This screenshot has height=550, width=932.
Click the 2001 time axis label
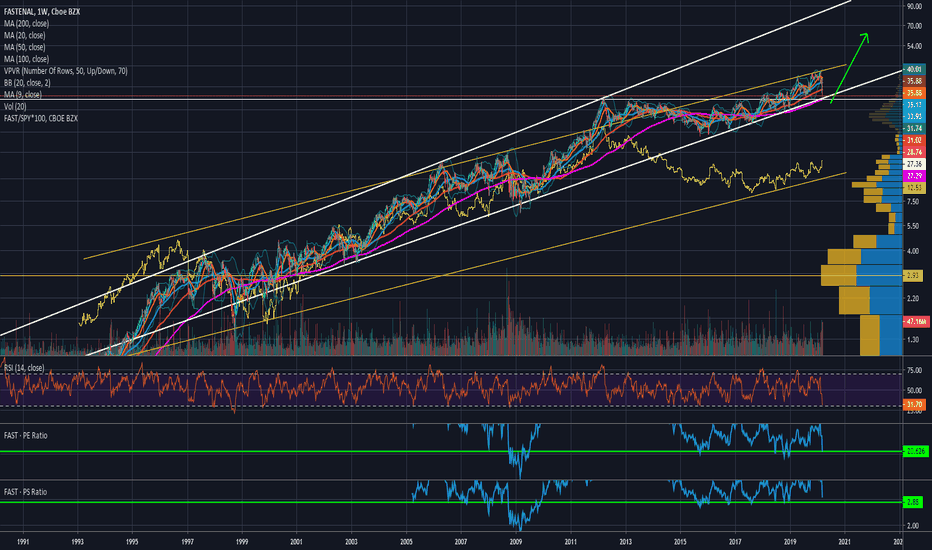point(297,542)
